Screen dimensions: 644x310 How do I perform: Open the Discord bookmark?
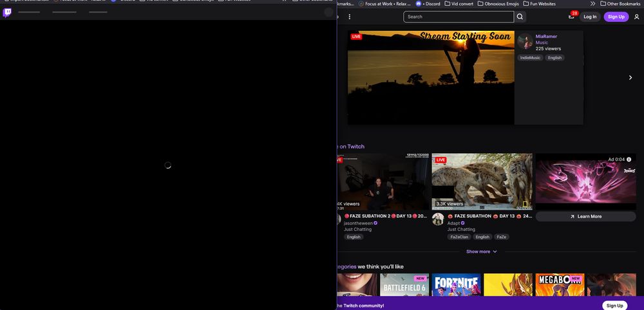(428, 4)
